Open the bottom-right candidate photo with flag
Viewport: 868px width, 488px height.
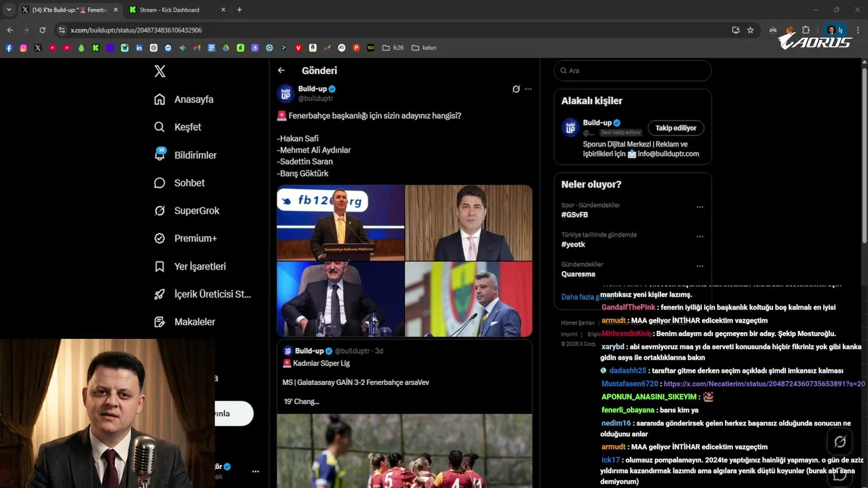469,300
